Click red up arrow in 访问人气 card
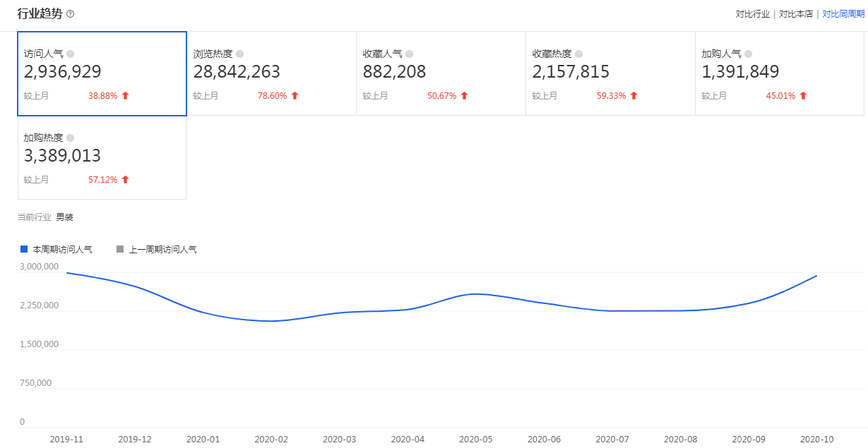The image size is (868, 448). click(126, 96)
